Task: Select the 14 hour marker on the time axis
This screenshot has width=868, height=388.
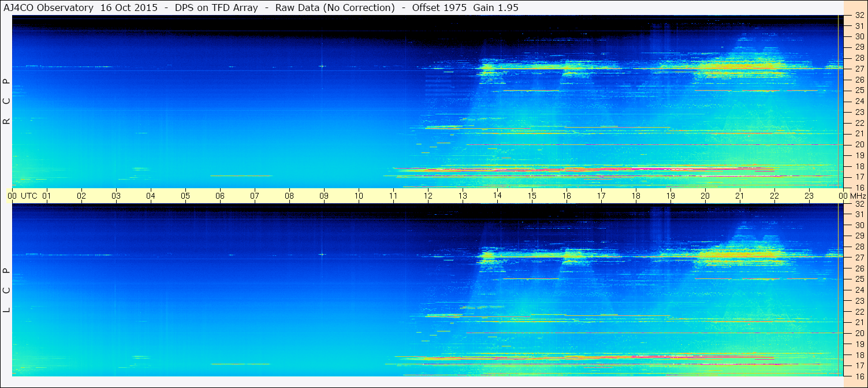Action: tap(497, 196)
